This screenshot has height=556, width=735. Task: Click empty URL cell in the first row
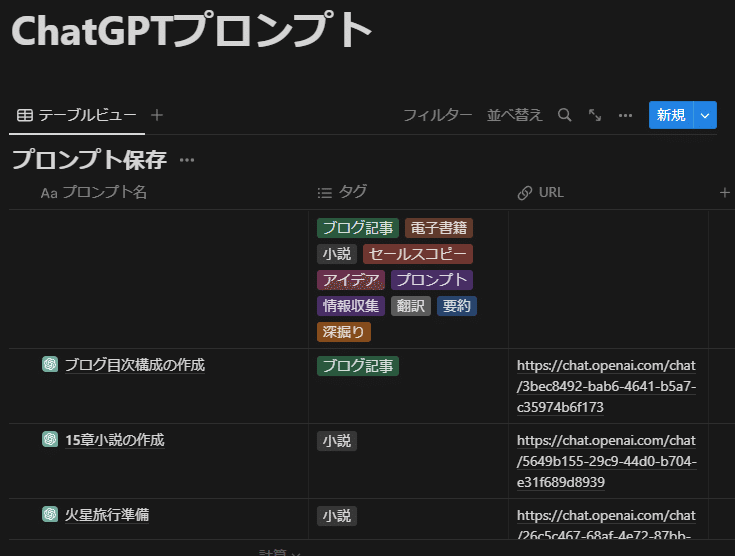pyautogui.click(x=608, y=279)
